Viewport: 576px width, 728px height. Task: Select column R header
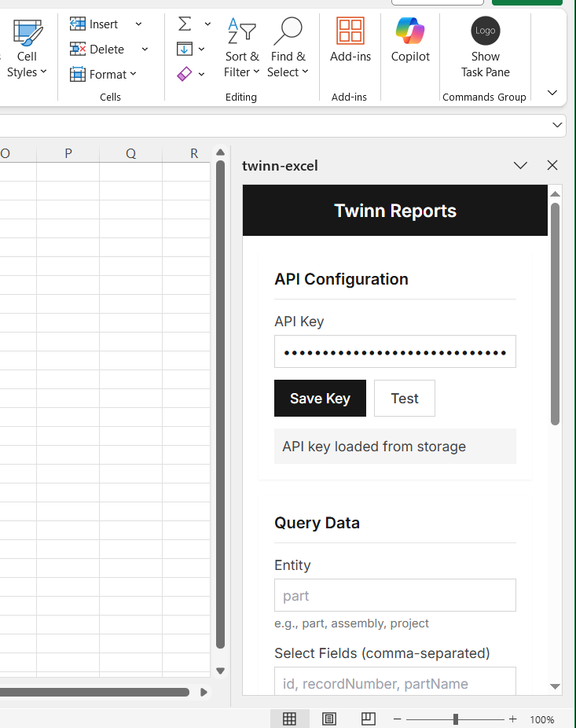point(186,153)
